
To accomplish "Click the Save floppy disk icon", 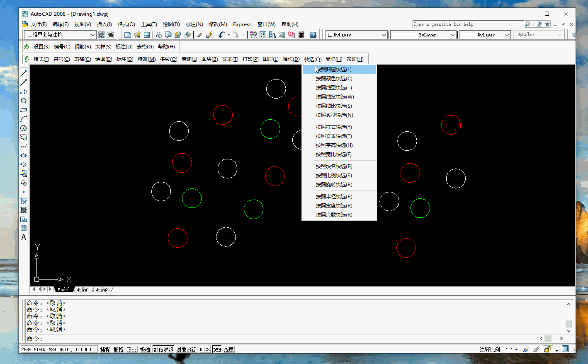I will click(x=147, y=35).
